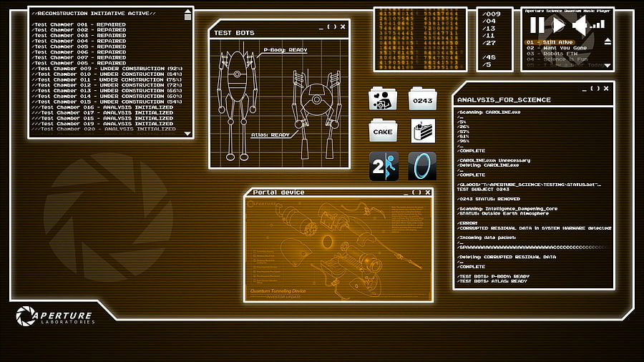Click '/TEST BOTS: ATLAS: READY' line in analysis
Image resolution: width=644 pixels, height=362 pixels.
click(x=492, y=281)
